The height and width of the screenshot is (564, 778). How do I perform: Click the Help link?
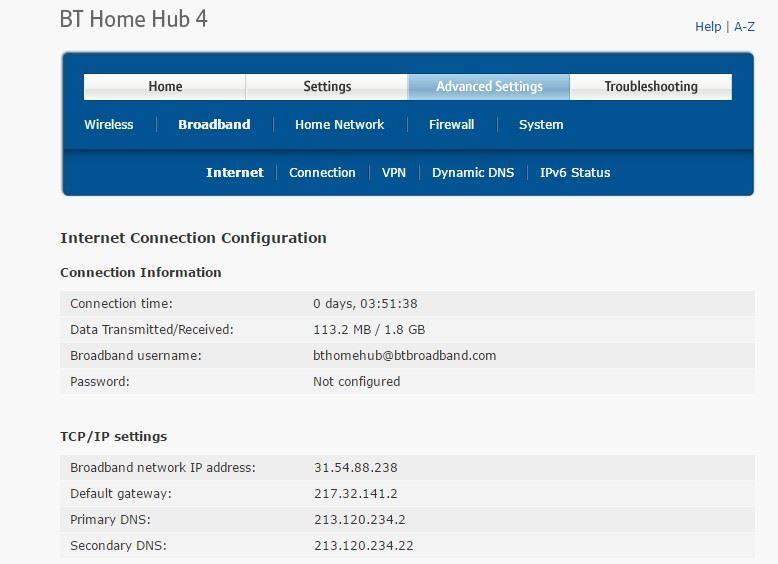[x=708, y=27]
